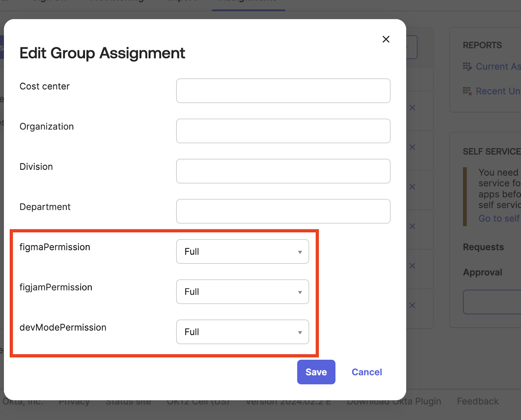Cancel editing the group assignment
This screenshot has width=521, height=420.
pyautogui.click(x=367, y=372)
